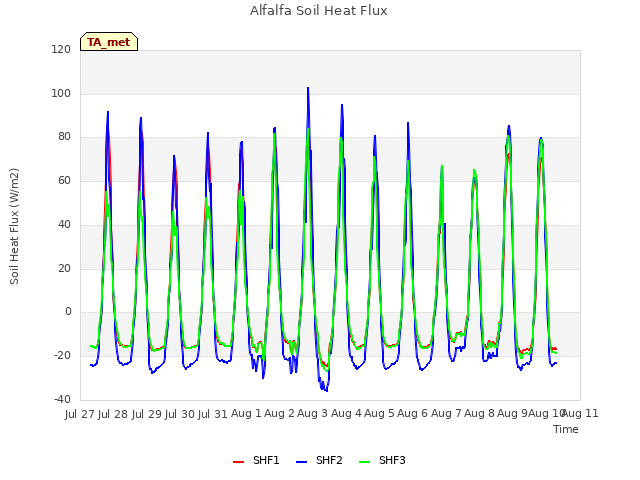Screen dimensions: 640x480
Task: Click the y-axis label 100
Action: [x=61, y=93]
